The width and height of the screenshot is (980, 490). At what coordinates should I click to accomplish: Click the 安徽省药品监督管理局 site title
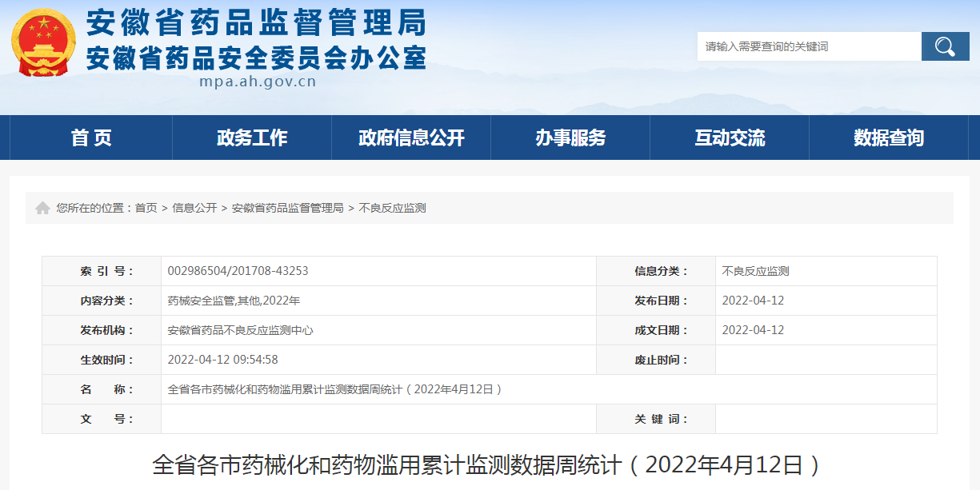tap(256, 23)
